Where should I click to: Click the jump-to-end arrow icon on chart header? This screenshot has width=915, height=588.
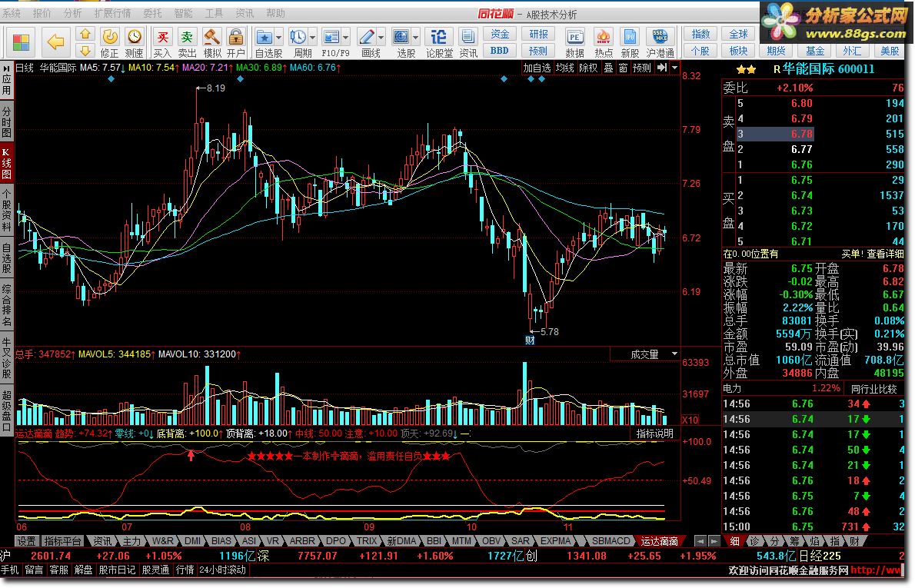tap(662, 68)
